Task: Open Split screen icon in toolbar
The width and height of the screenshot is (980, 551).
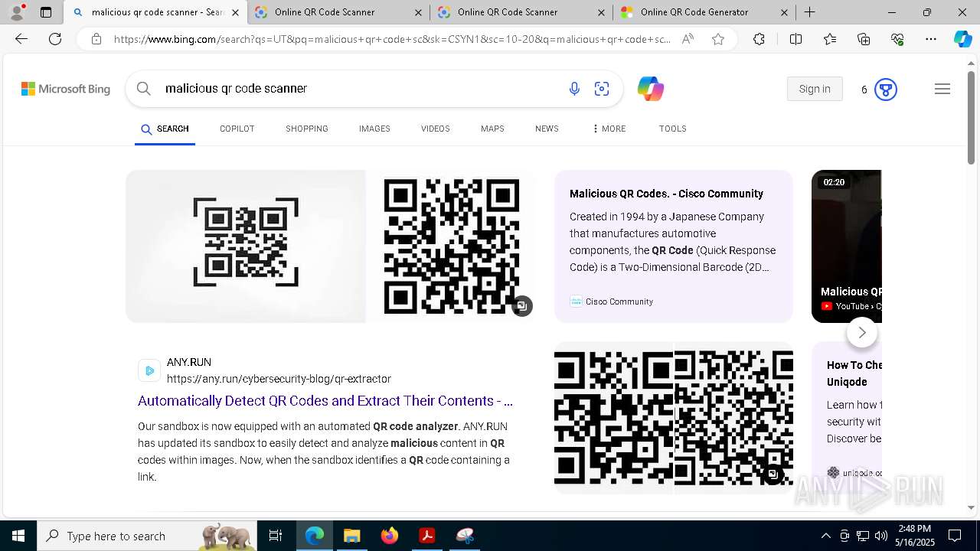Action: point(795,39)
